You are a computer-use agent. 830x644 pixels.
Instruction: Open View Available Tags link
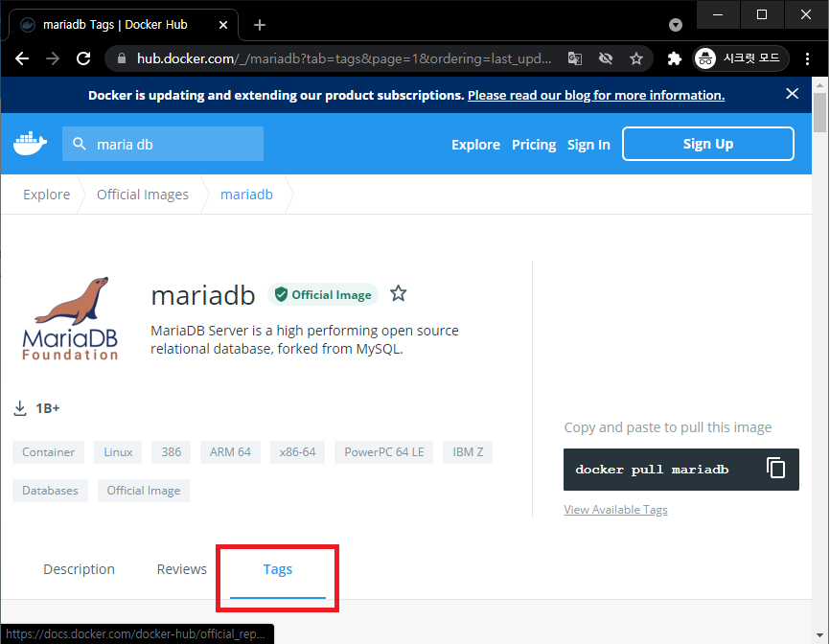point(615,510)
